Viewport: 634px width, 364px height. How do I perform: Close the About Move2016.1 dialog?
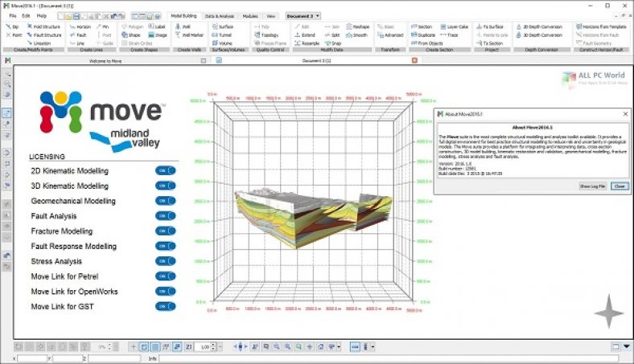tap(626, 116)
